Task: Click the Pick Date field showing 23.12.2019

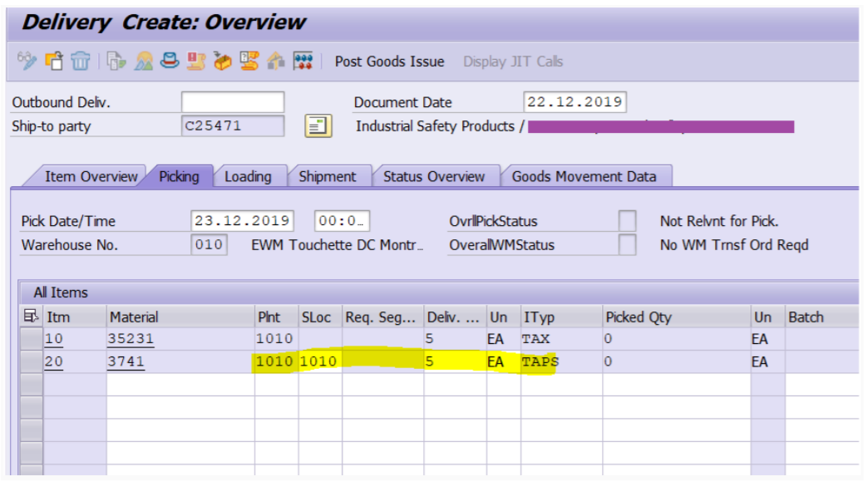Action: coord(242,221)
